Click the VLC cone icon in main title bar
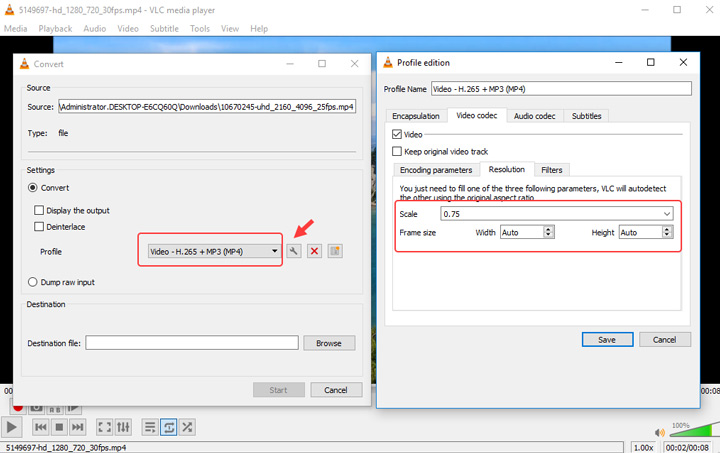The height and width of the screenshot is (453, 720). [x=9, y=10]
